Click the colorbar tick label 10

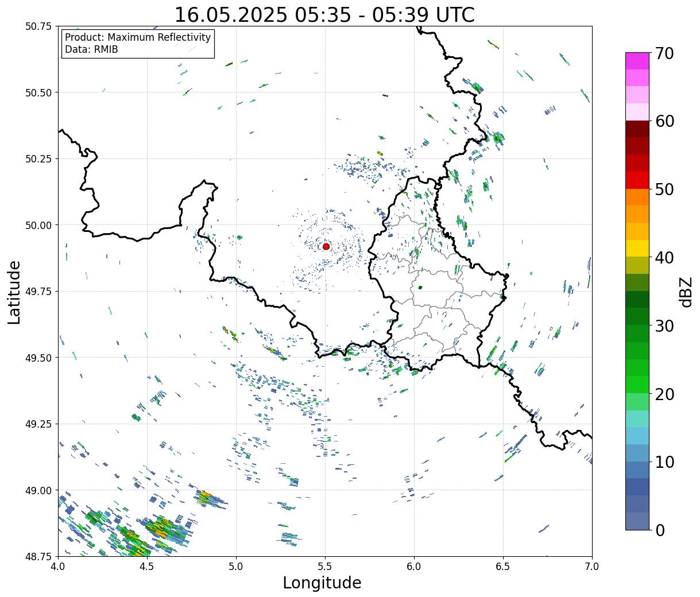pos(664,462)
